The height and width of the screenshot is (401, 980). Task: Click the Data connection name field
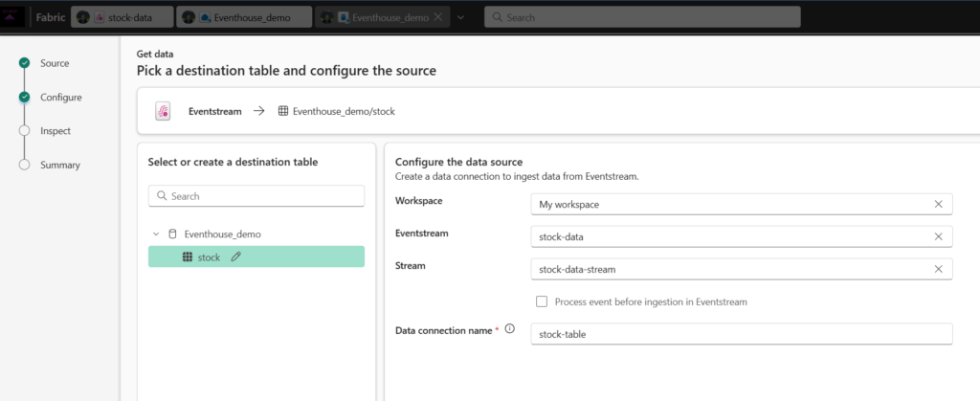pos(741,334)
